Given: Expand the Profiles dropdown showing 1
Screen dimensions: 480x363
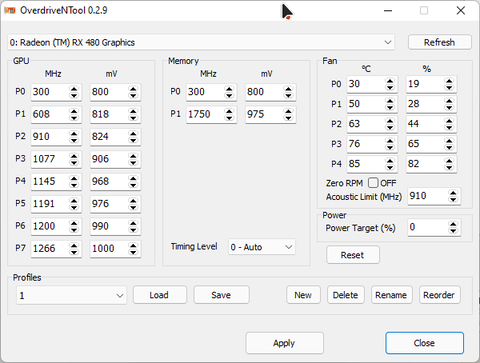Looking at the screenshot, I should (x=71, y=295).
